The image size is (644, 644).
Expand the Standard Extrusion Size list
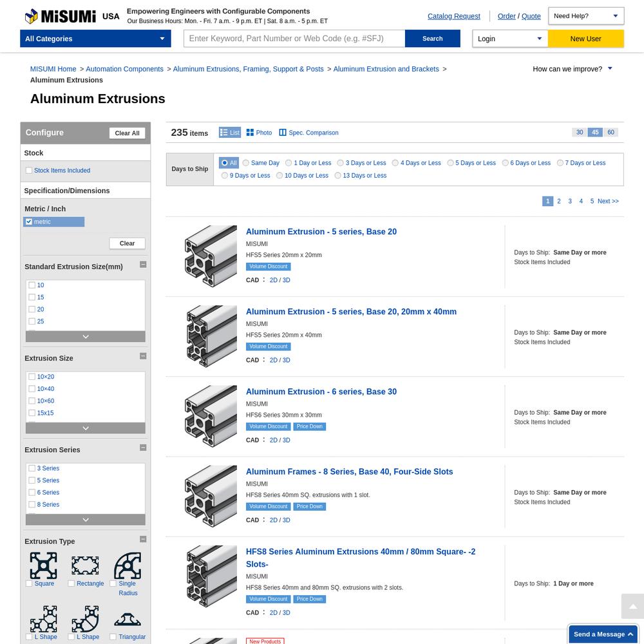point(86,337)
